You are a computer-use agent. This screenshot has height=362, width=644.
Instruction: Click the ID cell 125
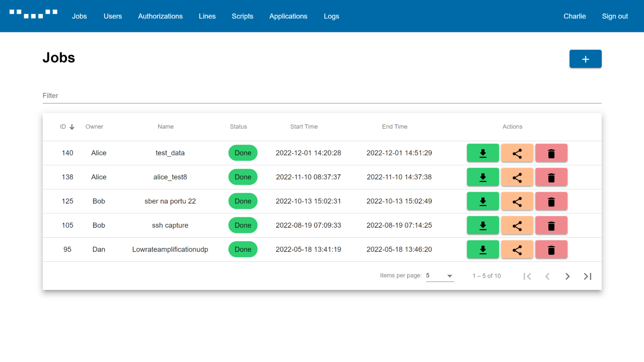click(67, 201)
